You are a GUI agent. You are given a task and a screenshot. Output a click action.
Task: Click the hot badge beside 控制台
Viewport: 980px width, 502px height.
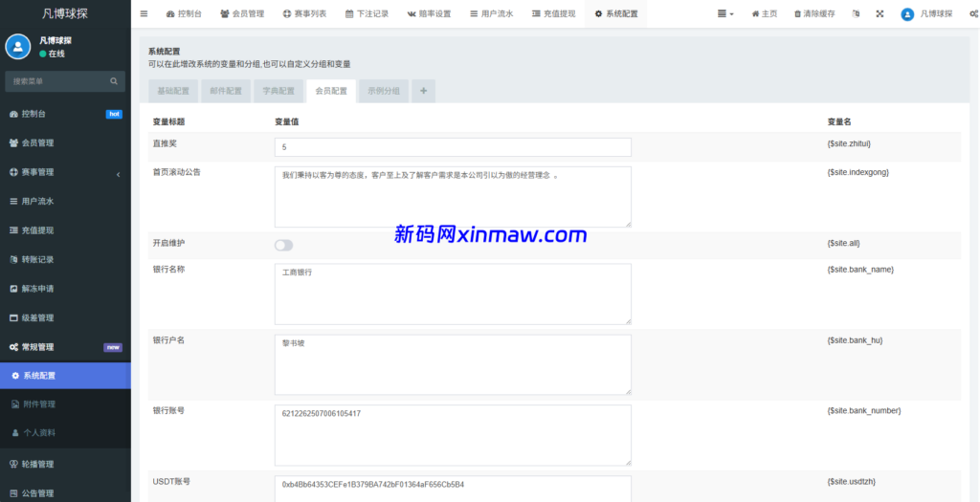point(114,114)
